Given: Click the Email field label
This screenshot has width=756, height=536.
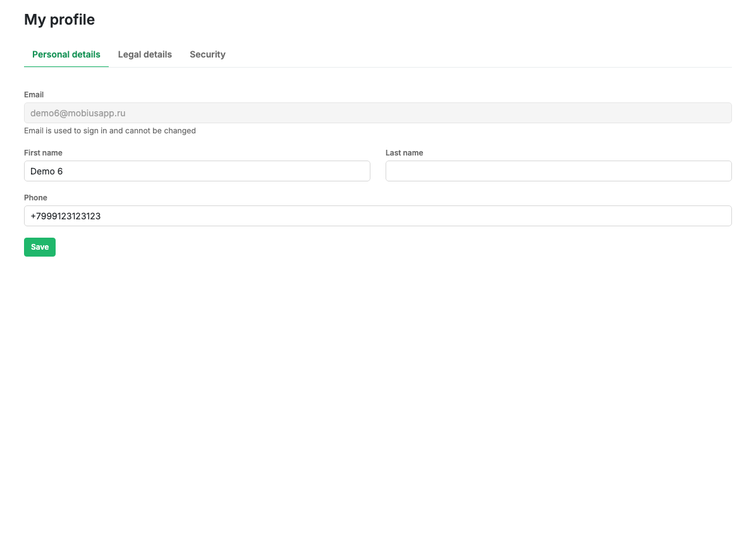Looking at the screenshot, I should coord(34,94).
